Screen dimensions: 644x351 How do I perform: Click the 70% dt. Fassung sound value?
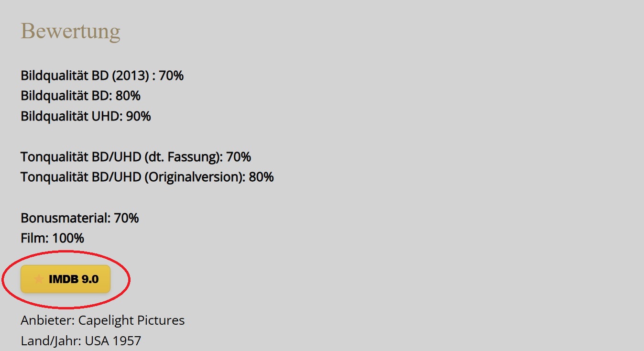click(239, 157)
